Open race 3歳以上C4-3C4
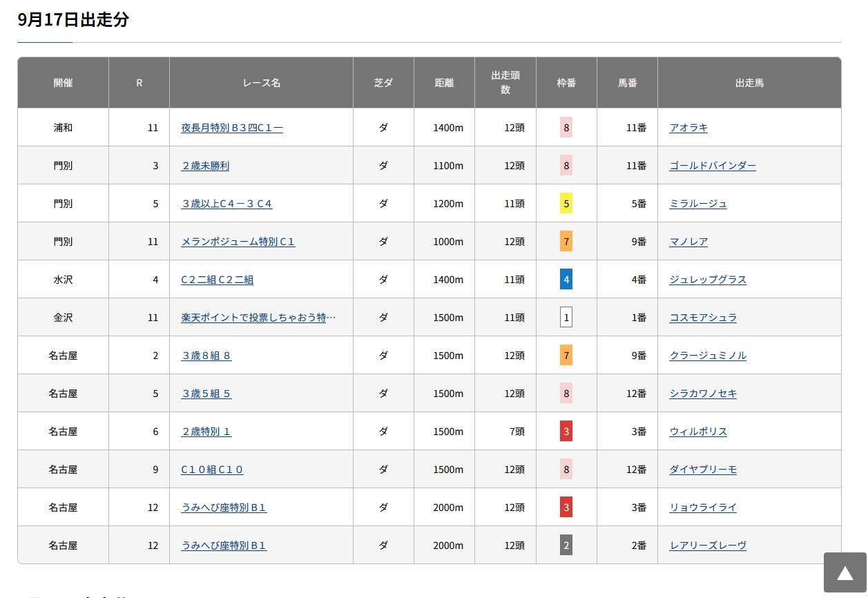868x598 pixels. pos(226,204)
